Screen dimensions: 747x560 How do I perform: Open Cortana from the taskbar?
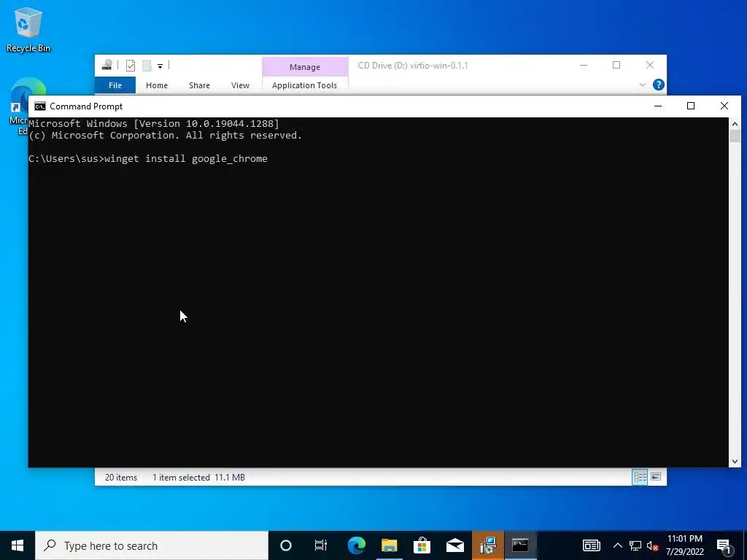pos(286,545)
